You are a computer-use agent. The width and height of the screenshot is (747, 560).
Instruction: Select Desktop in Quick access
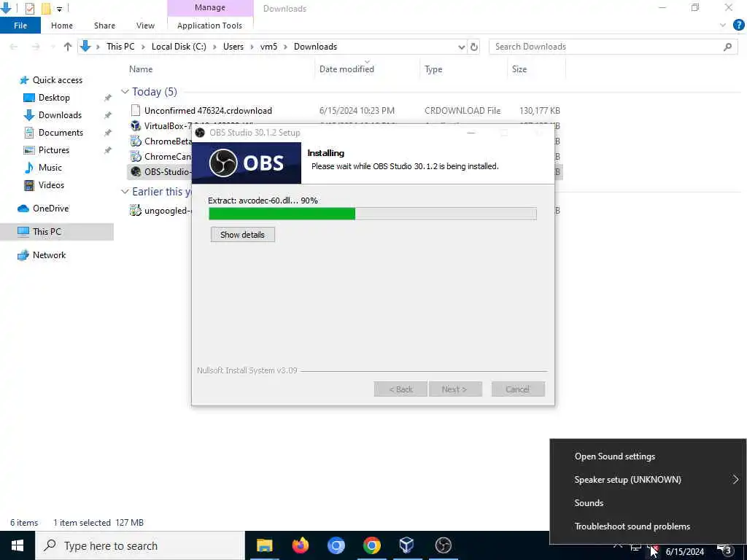(54, 98)
